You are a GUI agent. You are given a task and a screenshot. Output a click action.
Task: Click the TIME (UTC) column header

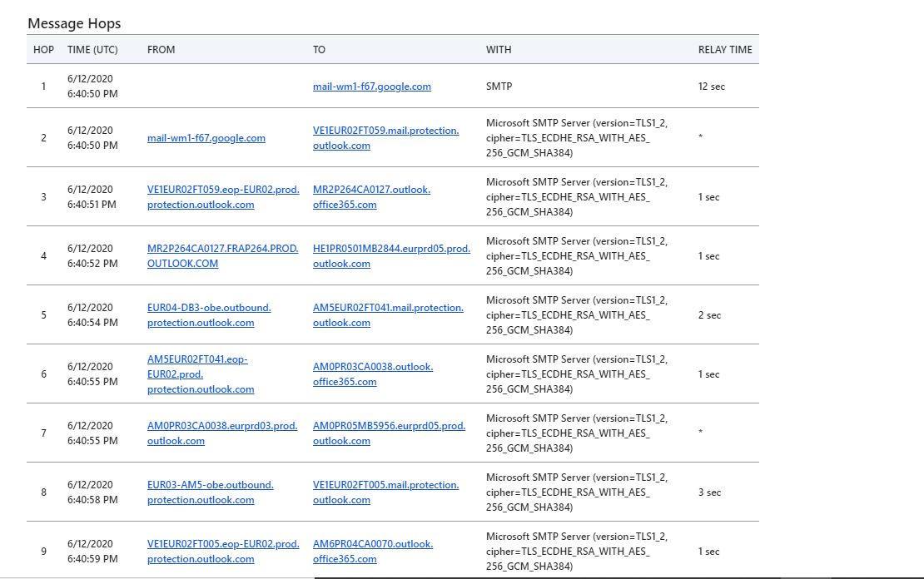(x=92, y=49)
